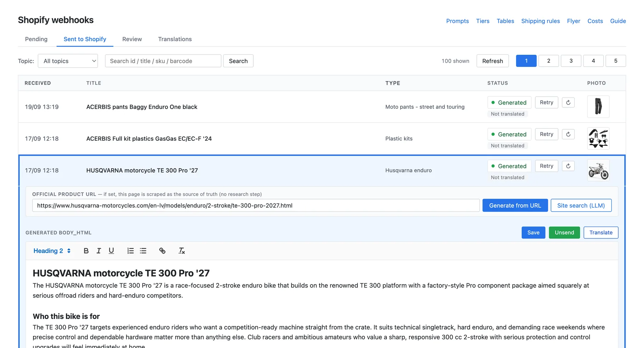Open the Flyer link
This screenshot has height=348, width=644.
(574, 21)
